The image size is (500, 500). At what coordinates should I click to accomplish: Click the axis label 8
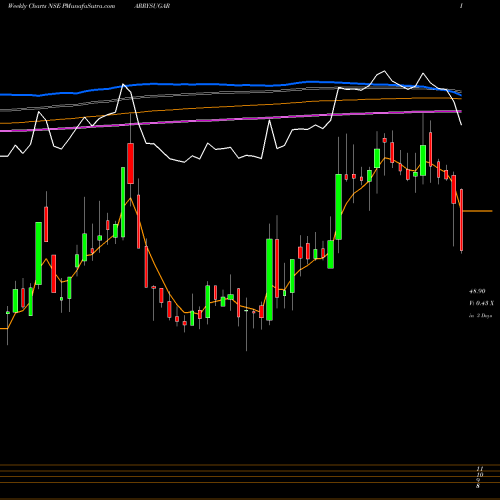pos(478,486)
